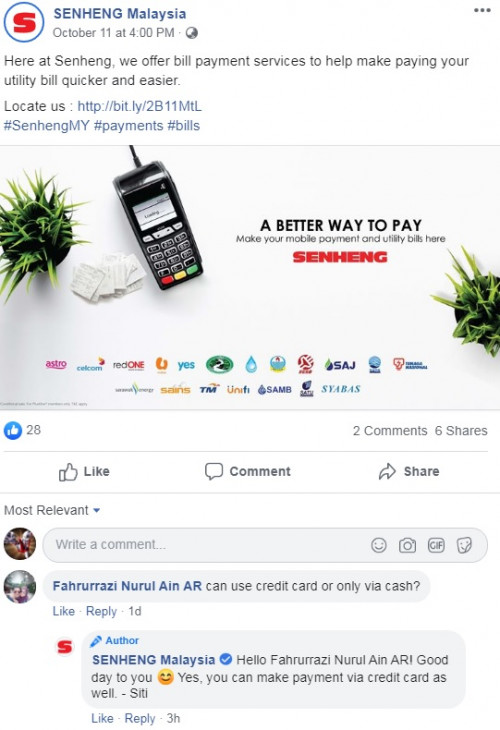Open the three-dot post options menu
This screenshot has height=730, width=500.
tap(482, 10)
